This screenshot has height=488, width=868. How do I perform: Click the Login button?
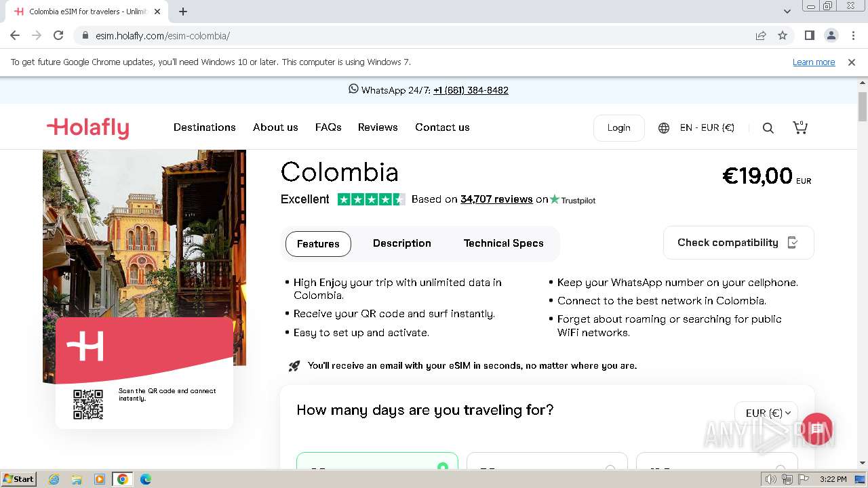pyautogui.click(x=618, y=127)
